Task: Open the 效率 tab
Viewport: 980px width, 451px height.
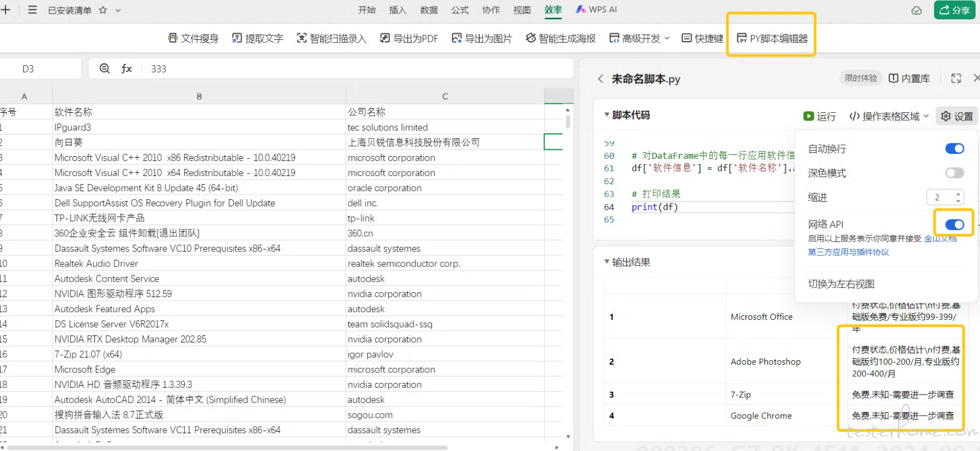Action: tap(553, 10)
